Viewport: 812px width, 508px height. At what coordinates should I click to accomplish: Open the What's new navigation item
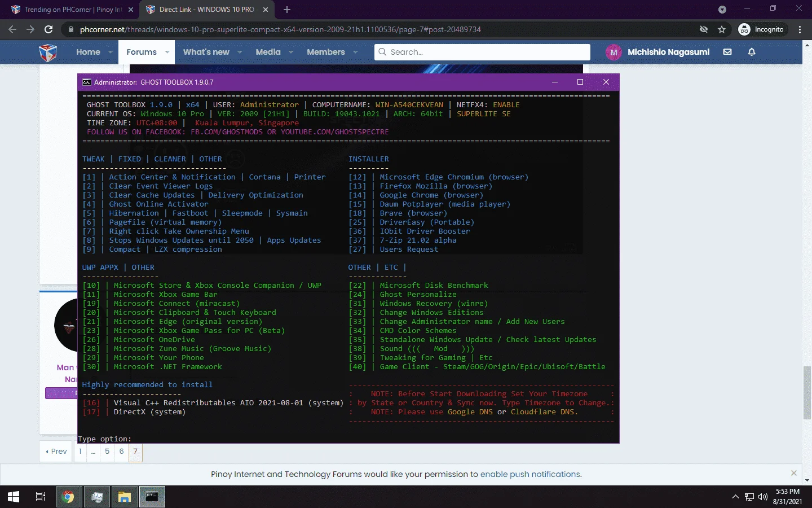[x=206, y=52]
